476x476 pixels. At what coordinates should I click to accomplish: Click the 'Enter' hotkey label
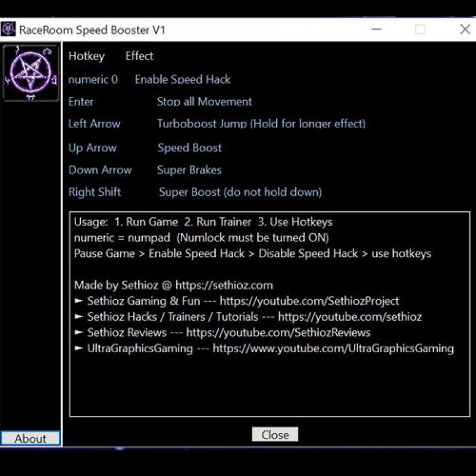(81, 102)
